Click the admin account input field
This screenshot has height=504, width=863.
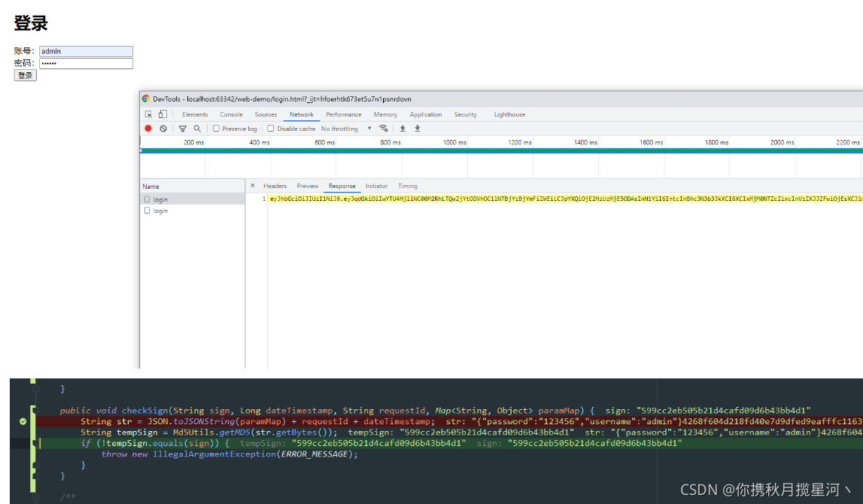86,51
